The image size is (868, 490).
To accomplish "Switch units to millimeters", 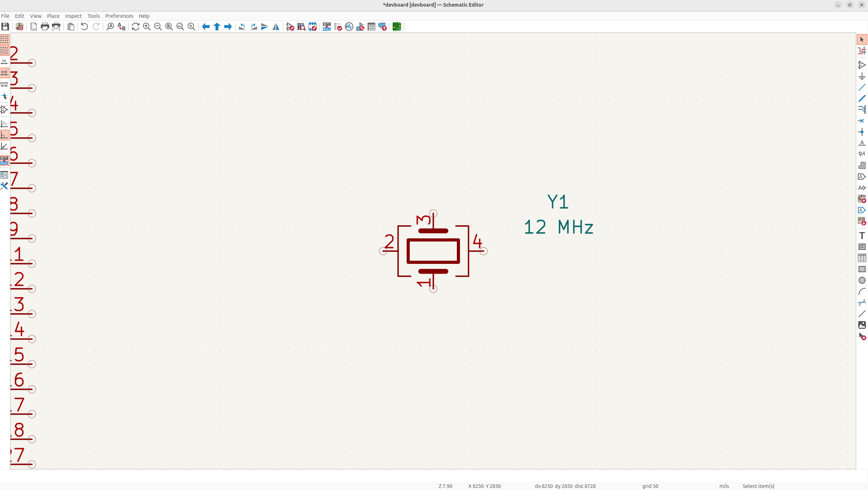I will coord(4,84).
